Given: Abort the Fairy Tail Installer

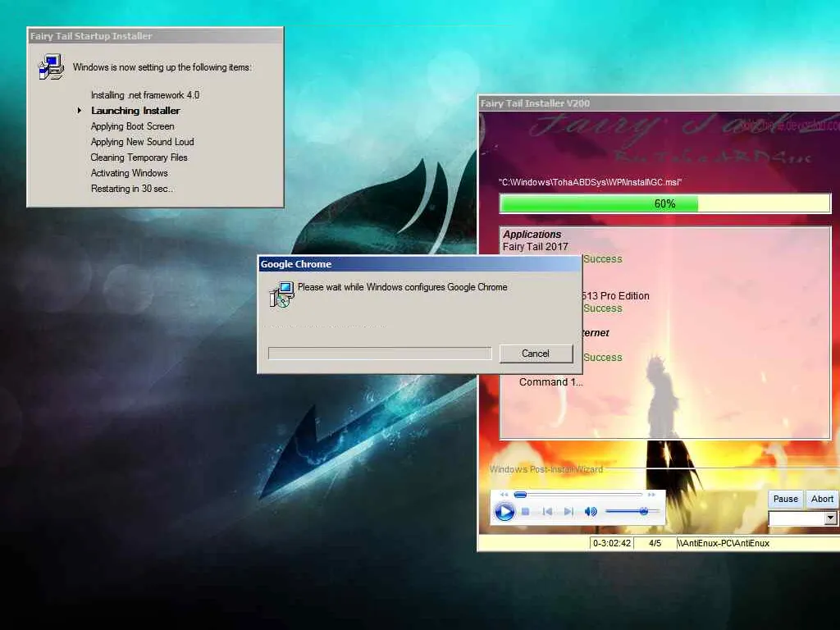Looking at the screenshot, I should coord(822,499).
